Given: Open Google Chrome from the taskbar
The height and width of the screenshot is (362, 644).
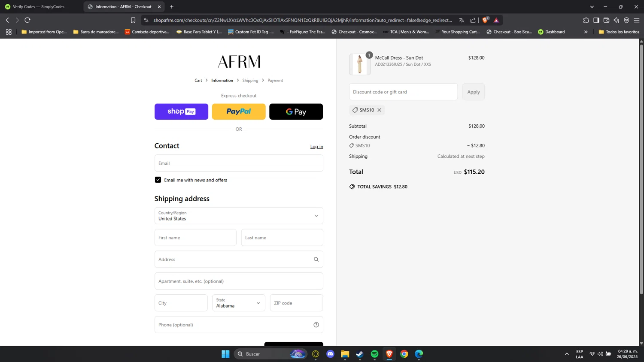Looking at the screenshot, I should click(x=404, y=354).
